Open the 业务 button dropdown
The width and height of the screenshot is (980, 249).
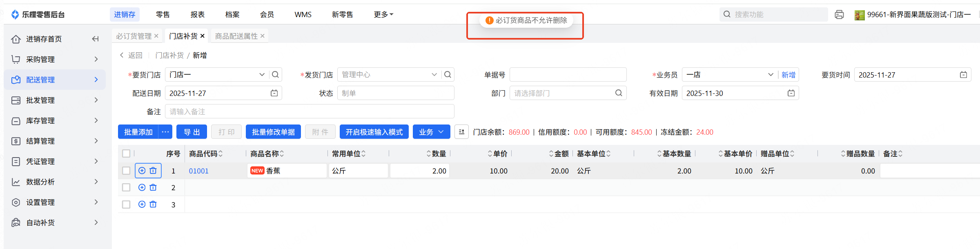coord(431,132)
